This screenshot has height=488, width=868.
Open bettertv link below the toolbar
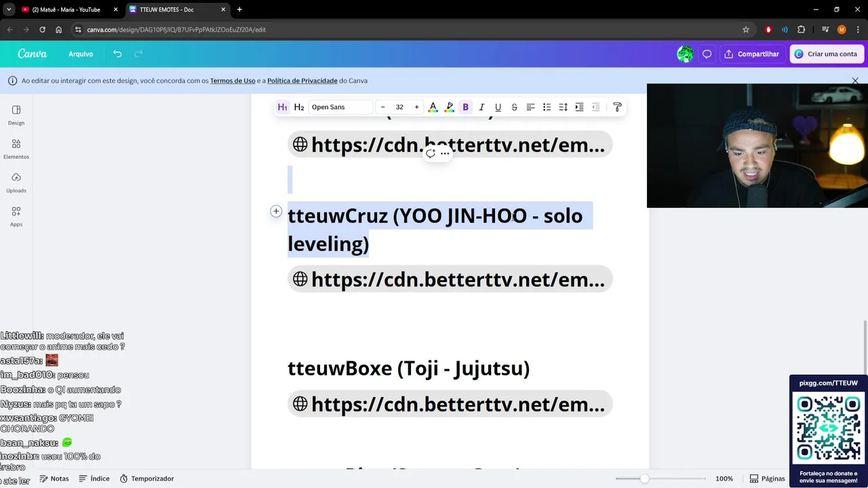450,144
